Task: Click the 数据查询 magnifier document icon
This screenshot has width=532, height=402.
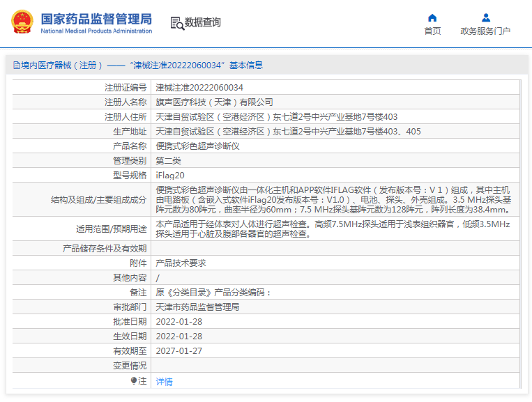Action: (x=176, y=23)
